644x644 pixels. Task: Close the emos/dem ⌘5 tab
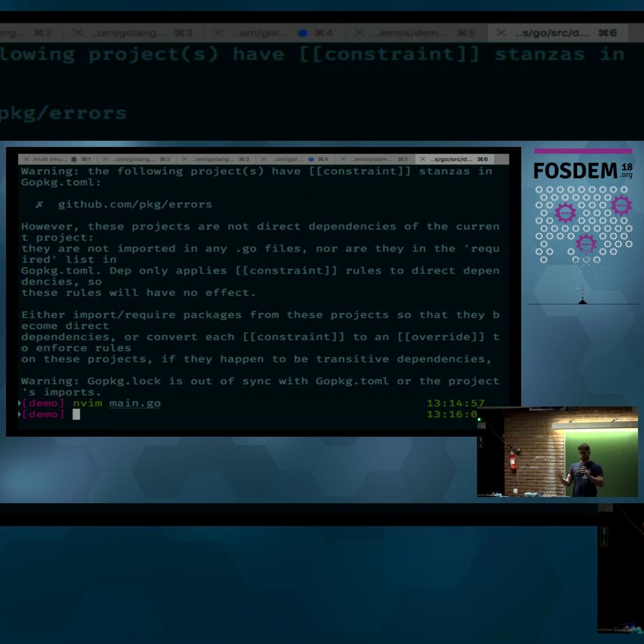point(343,159)
